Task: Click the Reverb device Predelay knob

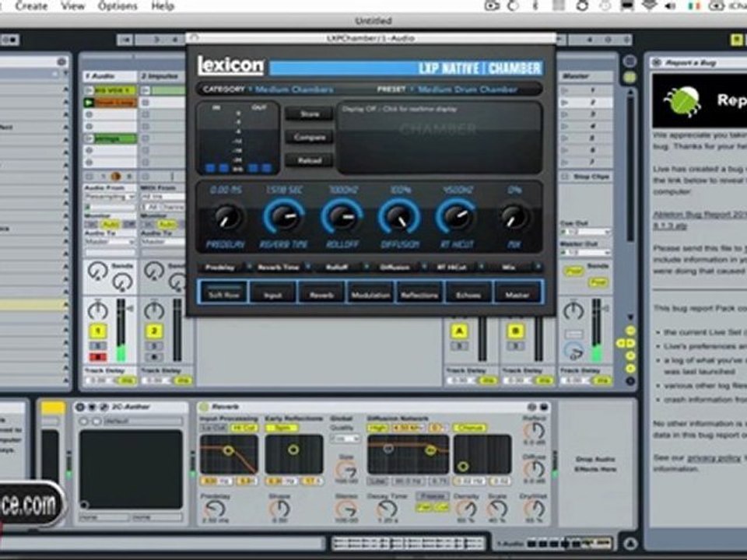Action: (x=214, y=509)
